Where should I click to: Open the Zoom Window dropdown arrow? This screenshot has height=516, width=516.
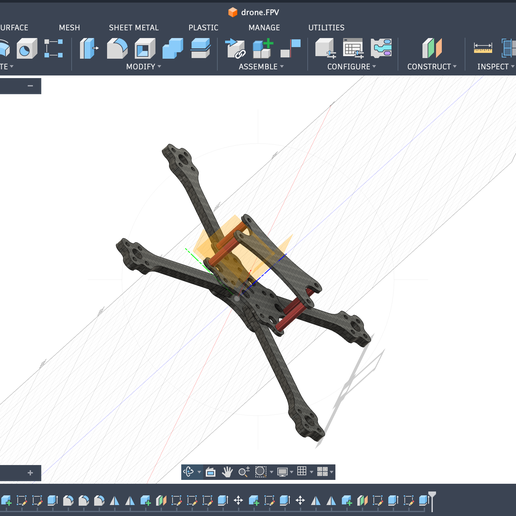coord(271,472)
